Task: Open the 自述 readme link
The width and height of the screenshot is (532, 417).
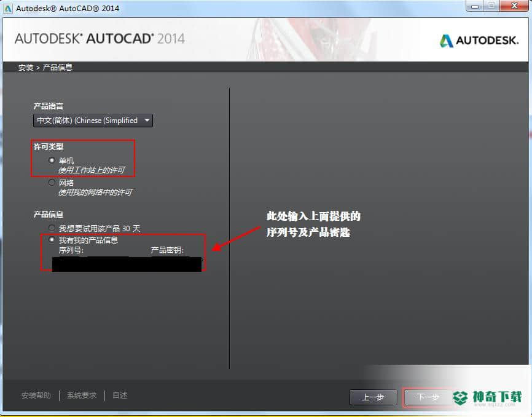Action: coord(120,395)
